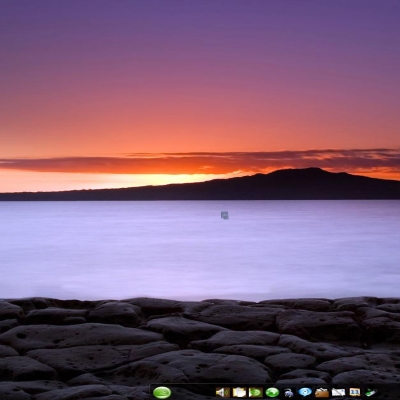Open the mail envelope icon
This screenshot has width=400, height=400.
pos(338,392)
